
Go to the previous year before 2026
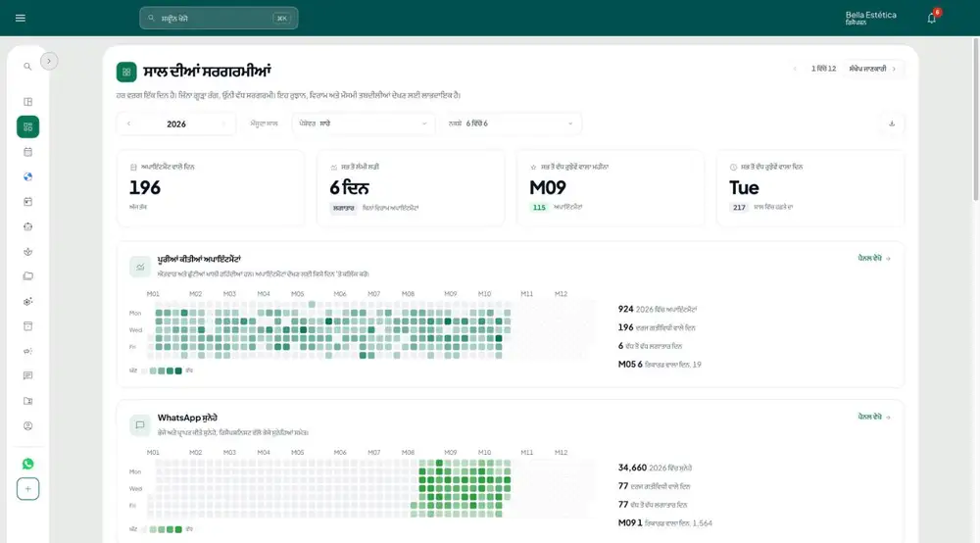(128, 123)
